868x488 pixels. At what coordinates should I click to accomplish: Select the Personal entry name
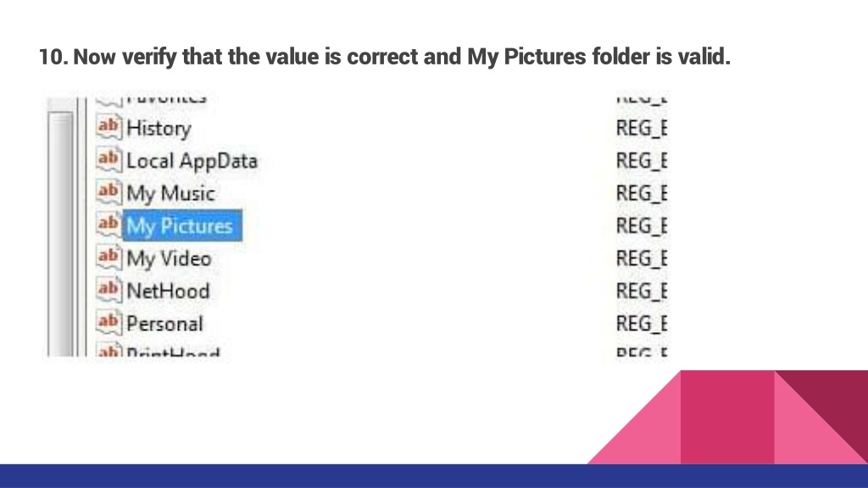(x=165, y=324)
